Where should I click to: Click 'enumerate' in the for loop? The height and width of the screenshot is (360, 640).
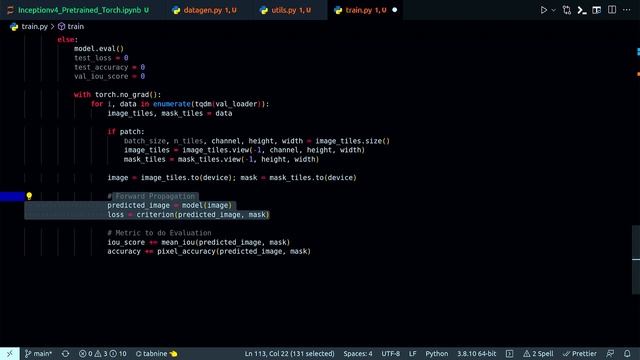click(x=172, y=104)
